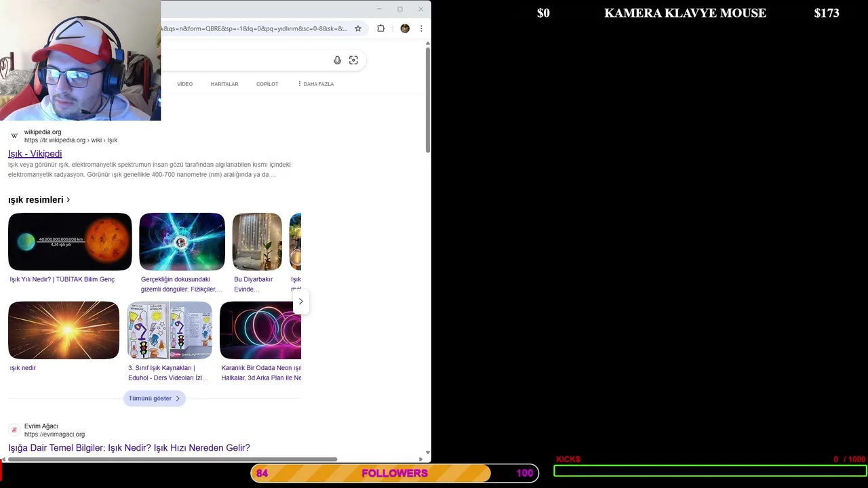Open the Işığa Dair Temel Bilgiler result
The height and width of the screenshot is (488, 868).
[129, 448]
